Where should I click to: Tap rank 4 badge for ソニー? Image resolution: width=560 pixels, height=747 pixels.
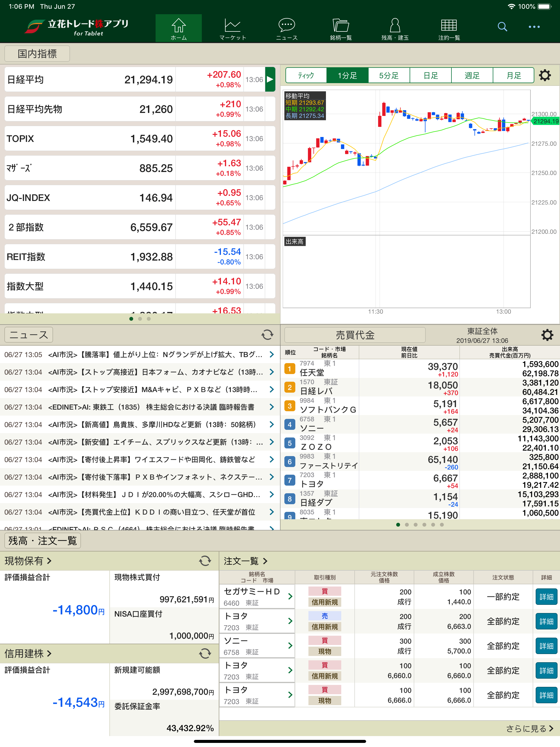coord(290,424)
